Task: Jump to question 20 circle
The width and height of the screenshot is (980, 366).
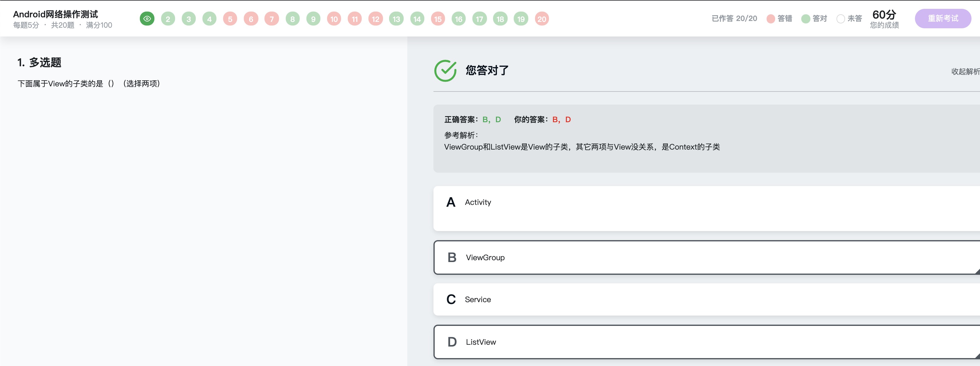Action: pos(542,19)
